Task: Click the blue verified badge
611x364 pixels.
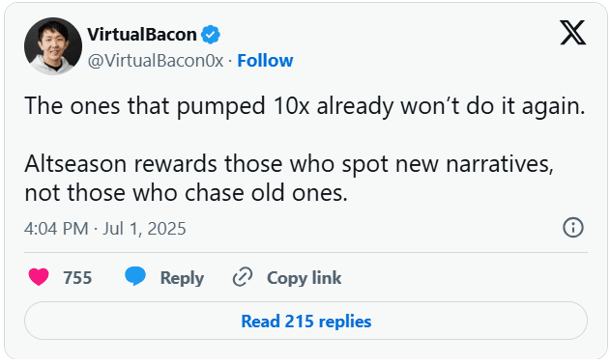Action: click(x=211, y=35)
